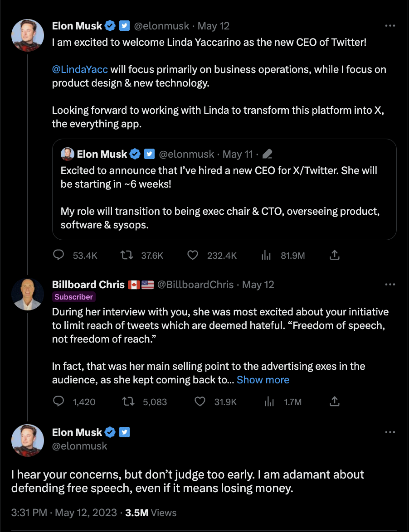Click the 3:31 PM May 12, 2023 timestamp

tap(64, 513)
